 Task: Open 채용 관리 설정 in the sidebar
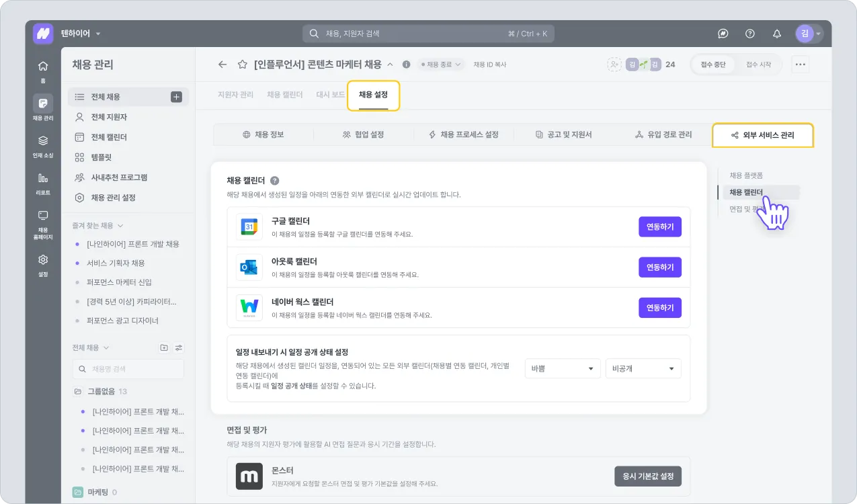coord(128,198)
